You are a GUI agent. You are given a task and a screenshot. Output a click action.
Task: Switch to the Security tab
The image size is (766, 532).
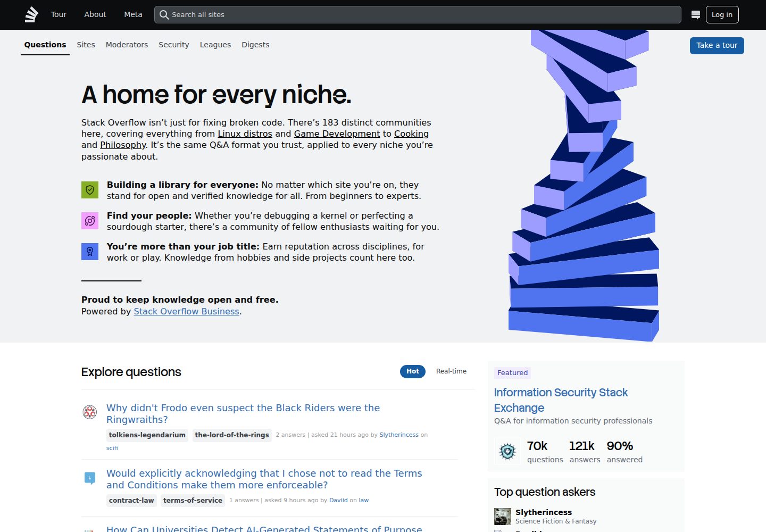coord(173,45)
